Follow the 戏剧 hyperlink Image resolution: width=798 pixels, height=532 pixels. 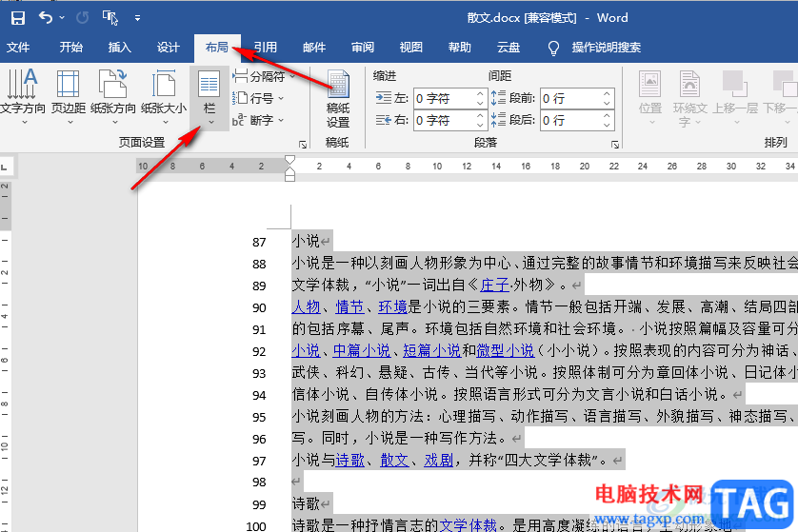438,461
